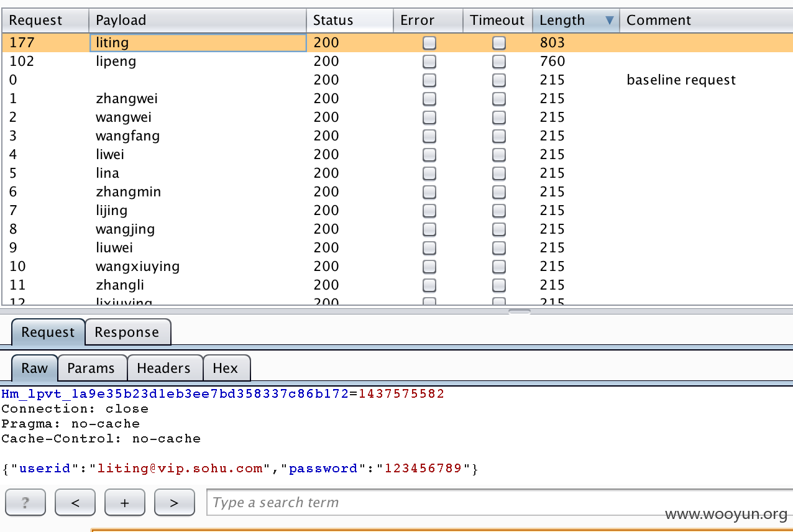Screen dimensions: 793x532
Task: Switch to the Request tab
Action: coord(48,332)
